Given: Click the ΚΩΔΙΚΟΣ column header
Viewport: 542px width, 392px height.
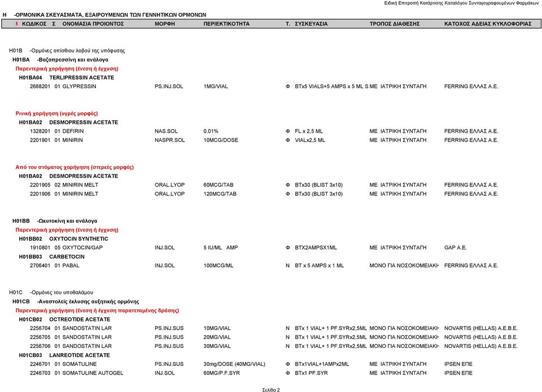Looking at the screenshot, I should click(x=34, y=24).
